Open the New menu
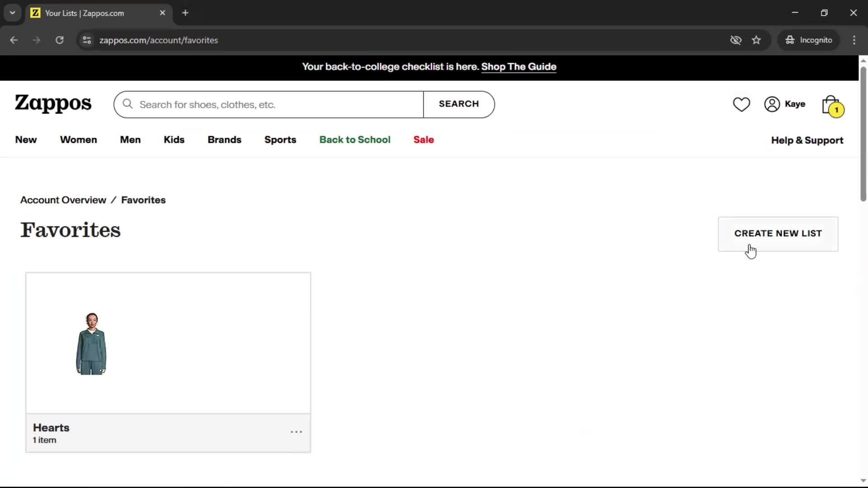 pyautogui.click(x=26, y=140)
